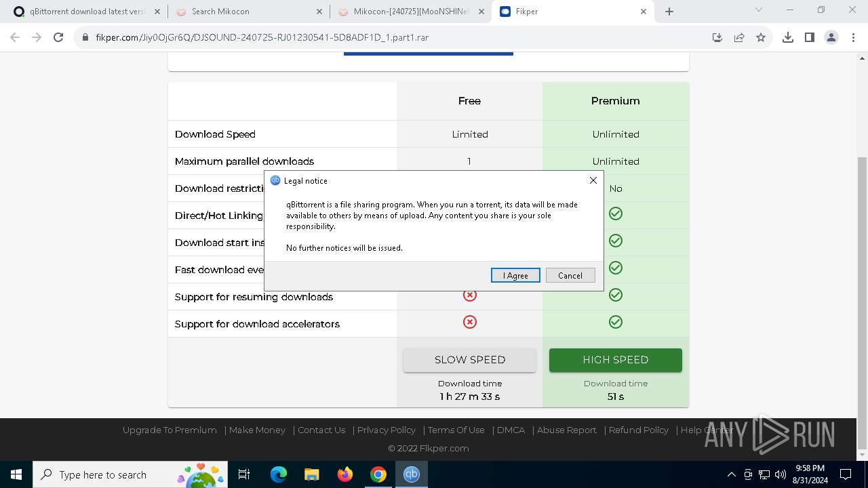Open a new browser tab
The height and width of the screenshot is (488, 868).
(669, 12)
